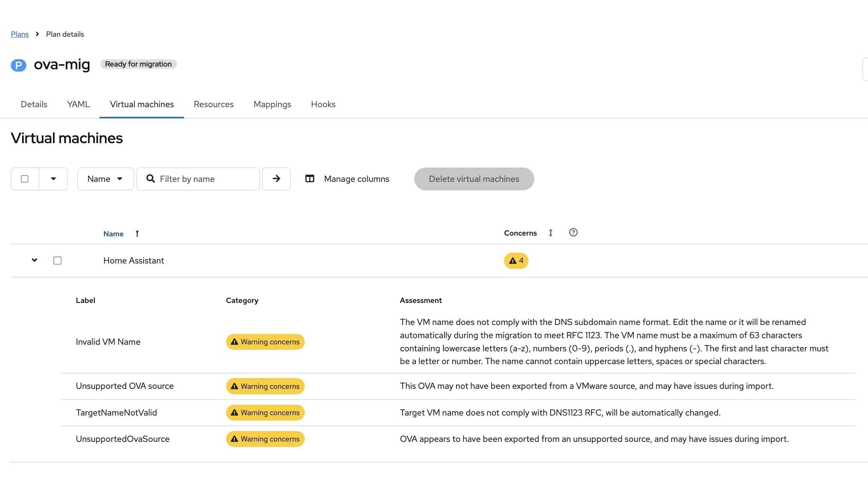Sort by Concerns column arrows
This screenshot has height=503, width=868.
click(551, 233)
